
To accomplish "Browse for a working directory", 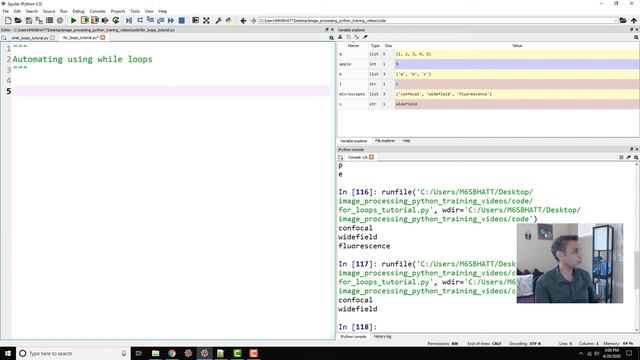I will point(623,20).
